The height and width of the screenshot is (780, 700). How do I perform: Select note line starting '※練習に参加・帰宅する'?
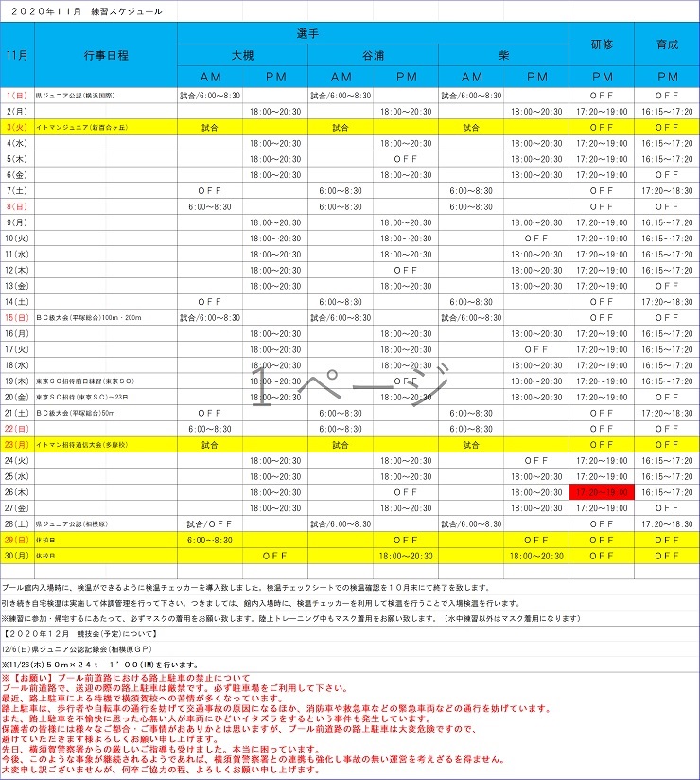pyautogui.click(x=291, y=619)
